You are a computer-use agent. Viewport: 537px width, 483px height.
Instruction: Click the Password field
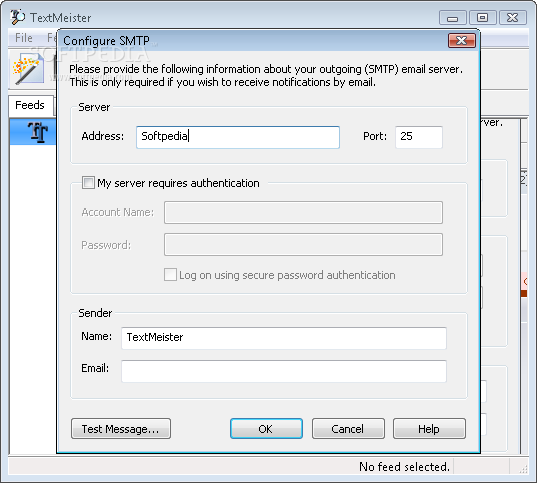(x=303, y=245)
